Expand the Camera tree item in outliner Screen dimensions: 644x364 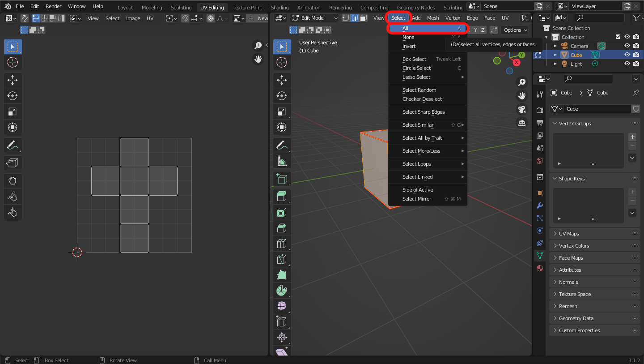click(x=555, y=46)
